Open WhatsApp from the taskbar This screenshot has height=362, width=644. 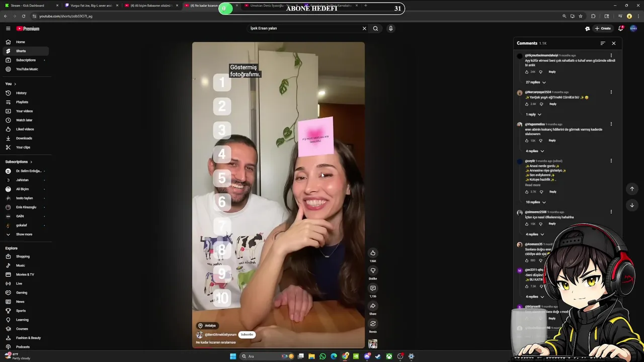click(323, 356)
